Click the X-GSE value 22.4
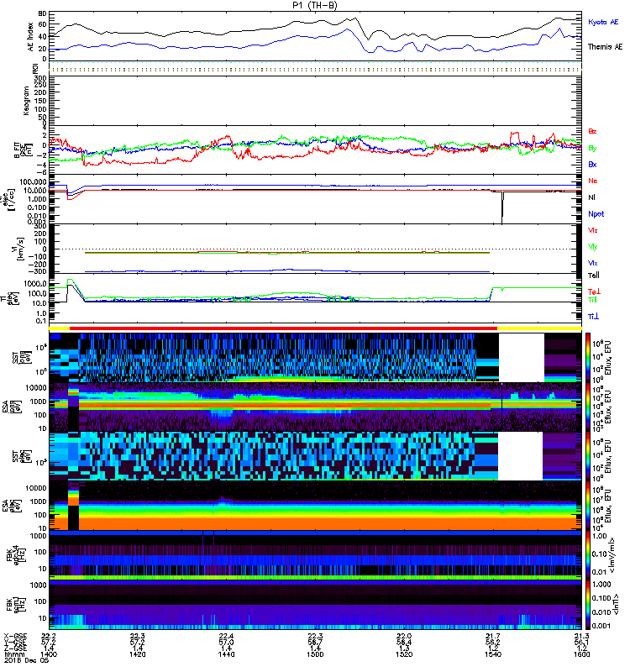630x672 pixels. 226,636
